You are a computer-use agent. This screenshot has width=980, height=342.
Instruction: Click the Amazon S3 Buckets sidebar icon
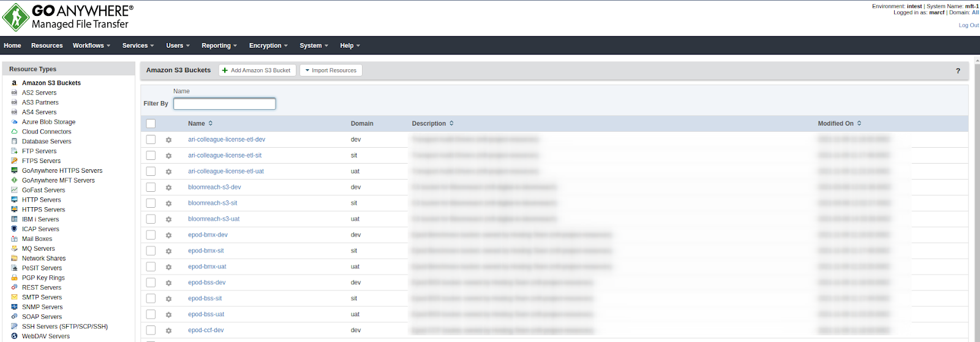[14, 83]
